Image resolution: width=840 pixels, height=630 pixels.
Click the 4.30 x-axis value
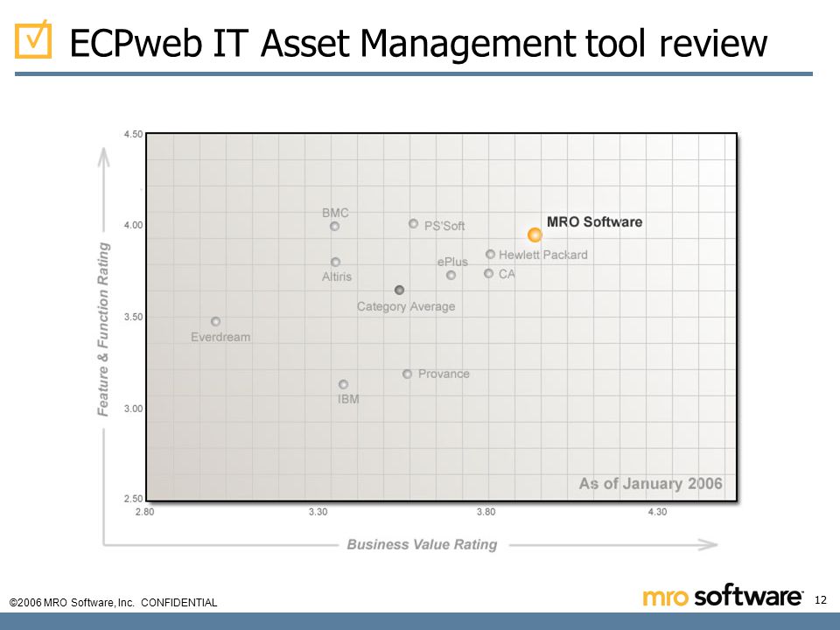[x=657, y=512]
